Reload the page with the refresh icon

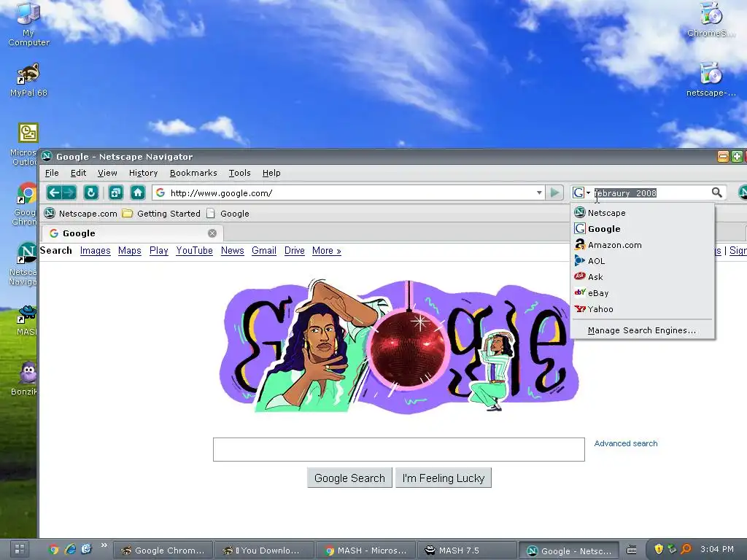(90, 192)
